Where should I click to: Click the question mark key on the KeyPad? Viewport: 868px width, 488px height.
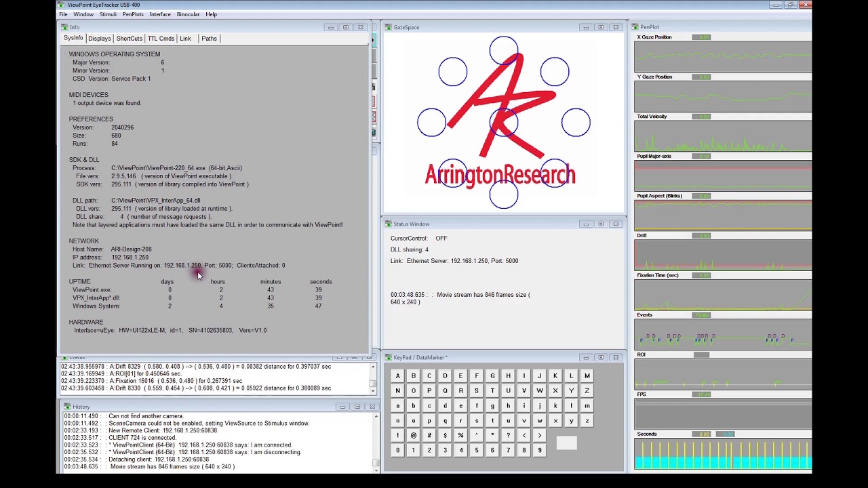click(508, 435)
